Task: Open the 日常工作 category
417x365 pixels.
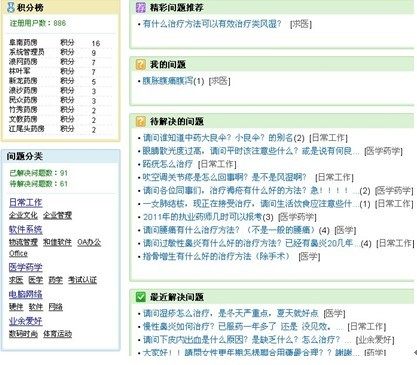Action: coord(26,202)
